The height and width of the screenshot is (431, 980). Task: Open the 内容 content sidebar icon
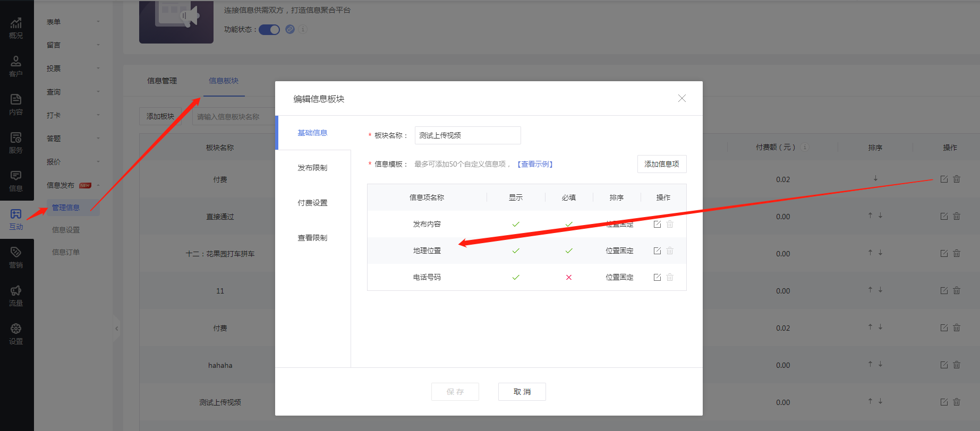tap(16, 105)
